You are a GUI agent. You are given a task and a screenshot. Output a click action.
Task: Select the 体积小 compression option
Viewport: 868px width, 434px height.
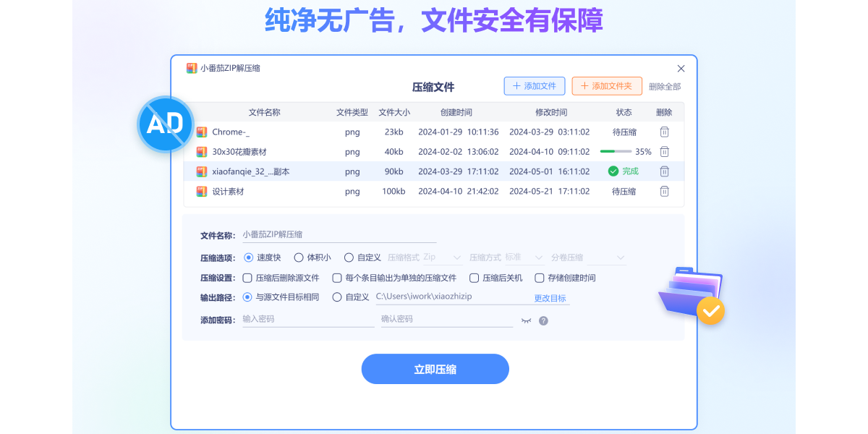(x=299, y=258)
